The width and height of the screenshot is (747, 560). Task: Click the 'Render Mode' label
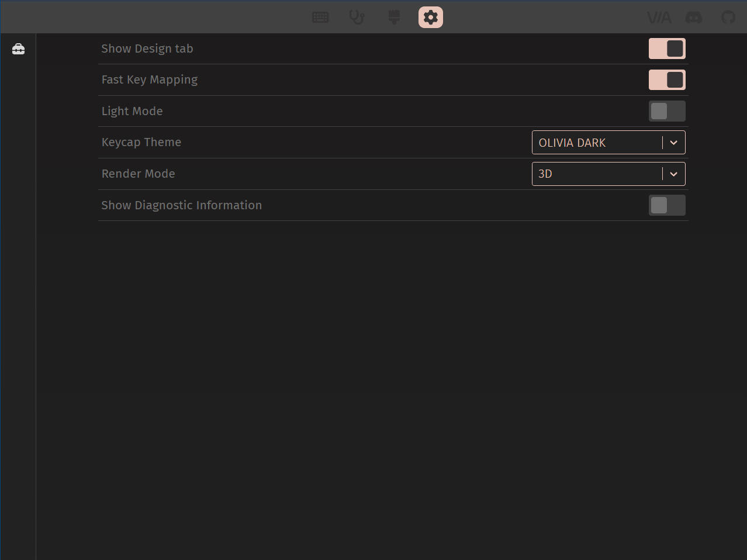click(139, 174)
